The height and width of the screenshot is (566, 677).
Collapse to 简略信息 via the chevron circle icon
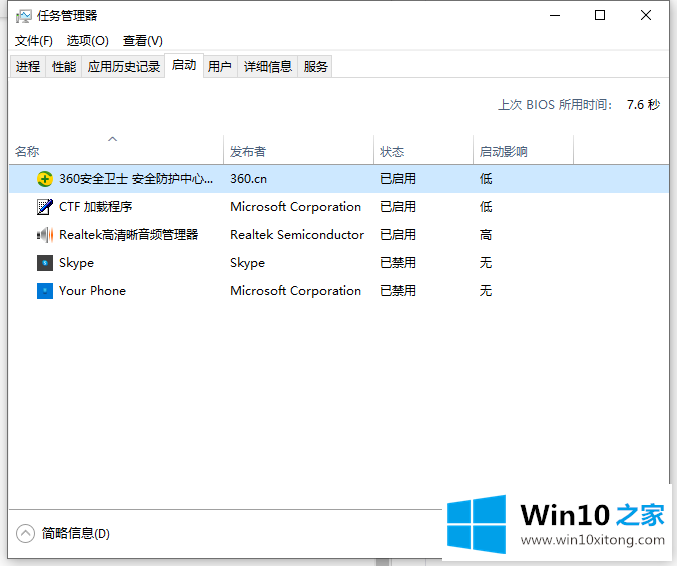(25, 534)
